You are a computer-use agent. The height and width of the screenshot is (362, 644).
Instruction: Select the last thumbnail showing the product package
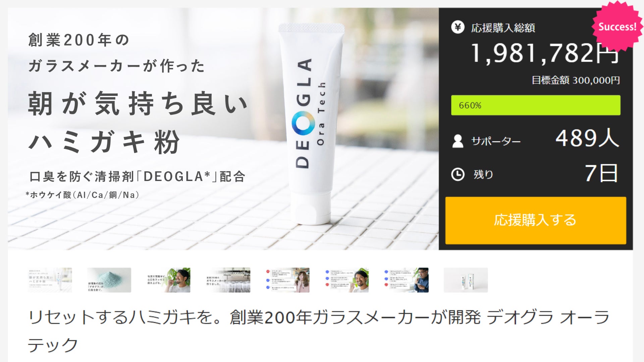466,280
